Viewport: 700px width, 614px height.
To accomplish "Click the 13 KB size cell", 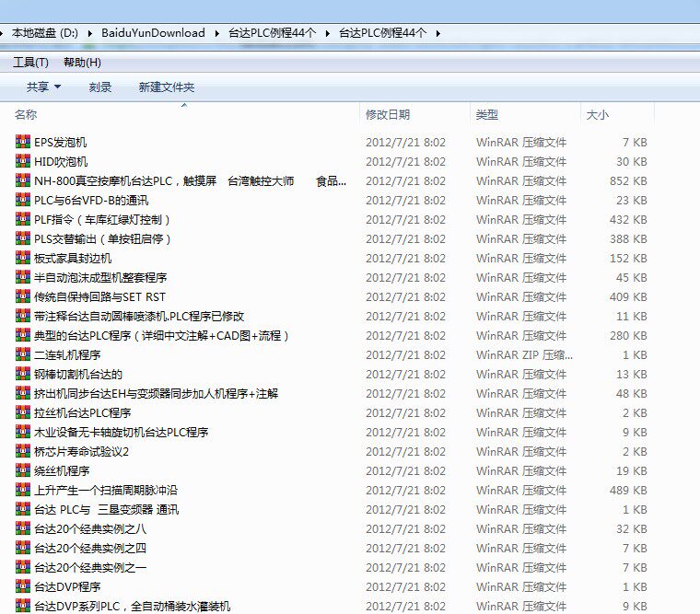I will pyautogui.click(x=631, y=374).
